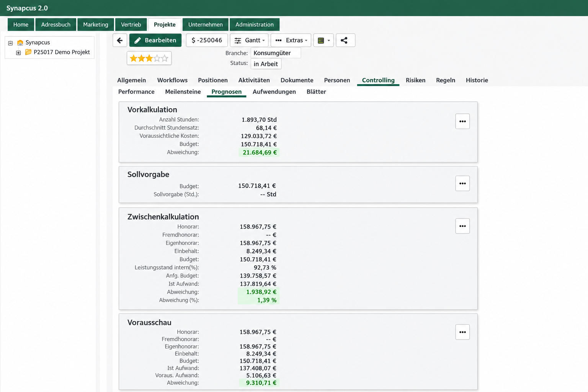The image size is (588, 392).
Task: Go to the Marketing tab
Action: [96, 24]
